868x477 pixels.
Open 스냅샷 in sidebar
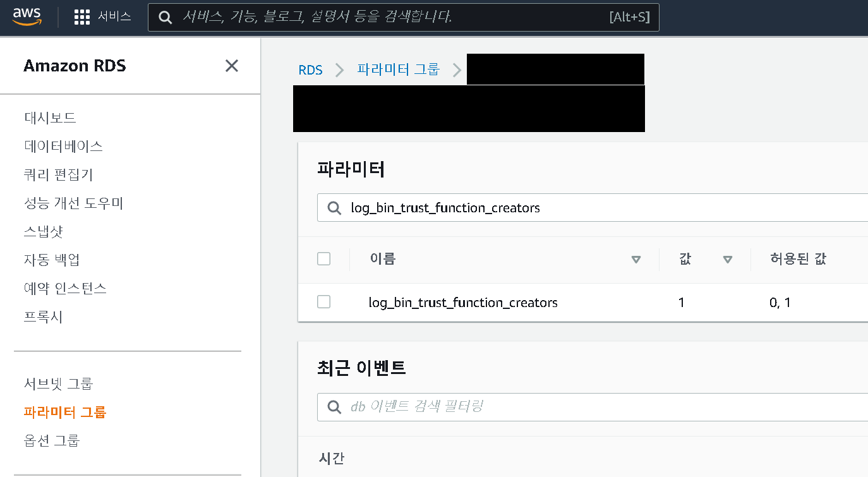[x=44, y=231]
